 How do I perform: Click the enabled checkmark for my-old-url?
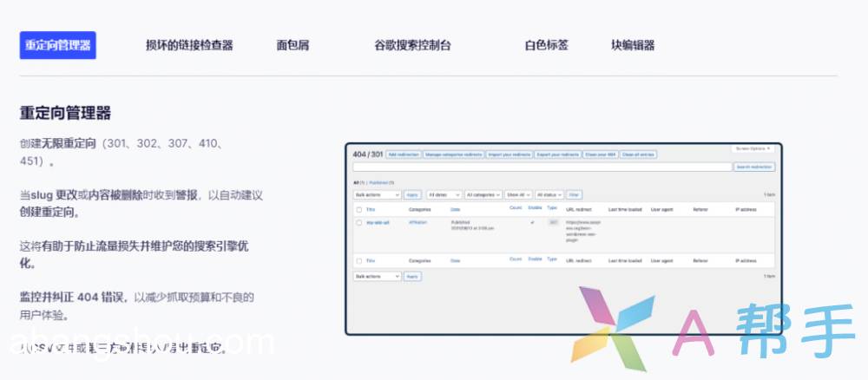pyautogui.click(x=532, y=223)
